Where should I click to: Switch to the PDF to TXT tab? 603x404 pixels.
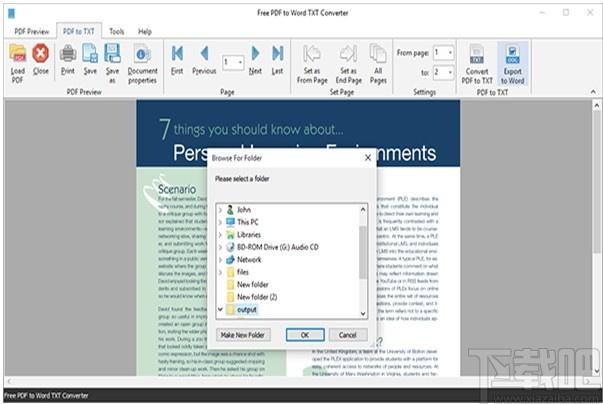coord(79,32)
